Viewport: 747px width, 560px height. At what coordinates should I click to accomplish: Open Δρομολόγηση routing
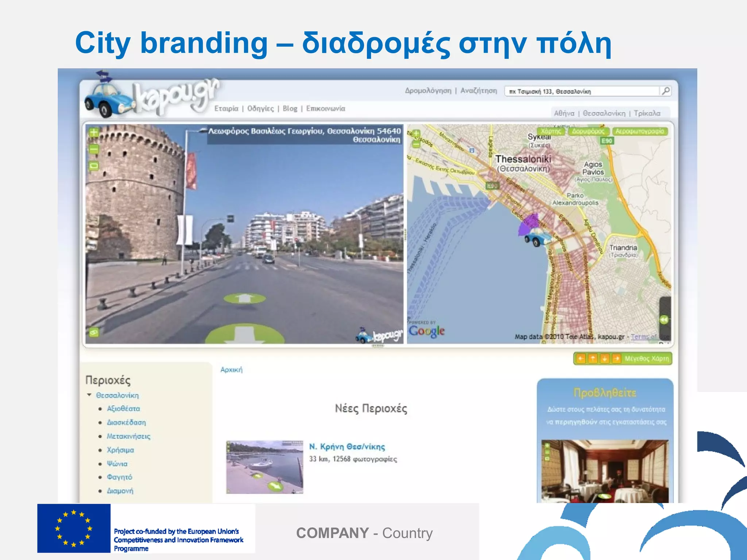pos(428,90)
